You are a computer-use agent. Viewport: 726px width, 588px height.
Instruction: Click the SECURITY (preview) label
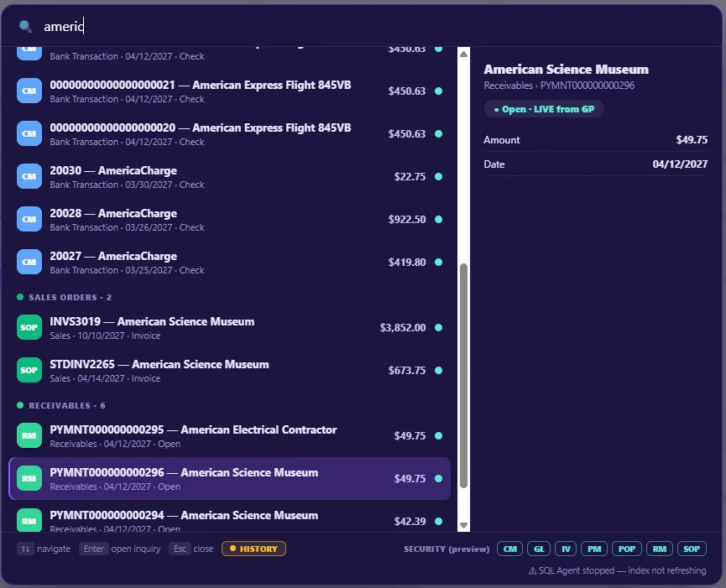click(447, 549)
